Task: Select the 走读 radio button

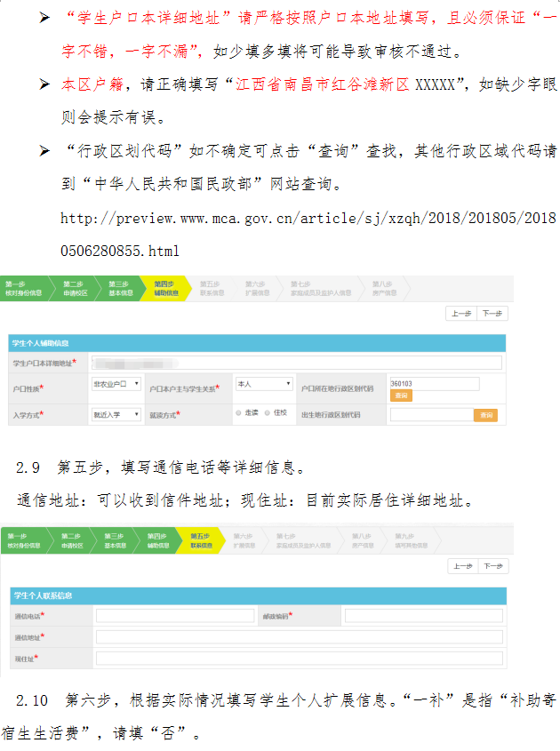Action: coord(238,413)
